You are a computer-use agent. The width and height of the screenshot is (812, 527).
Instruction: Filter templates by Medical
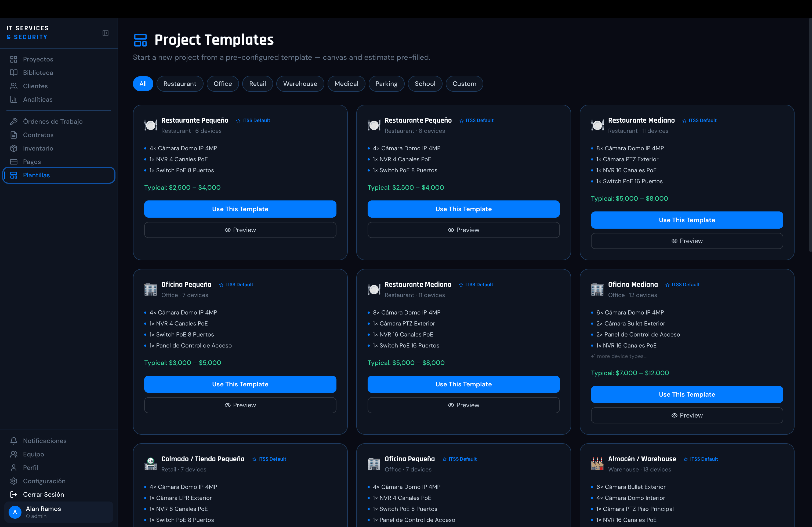[346, 83]
